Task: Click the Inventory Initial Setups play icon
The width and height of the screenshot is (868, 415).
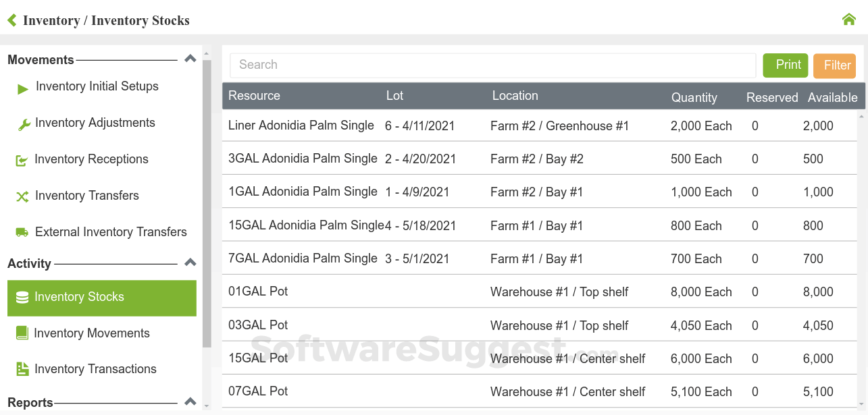Action: 23,88
